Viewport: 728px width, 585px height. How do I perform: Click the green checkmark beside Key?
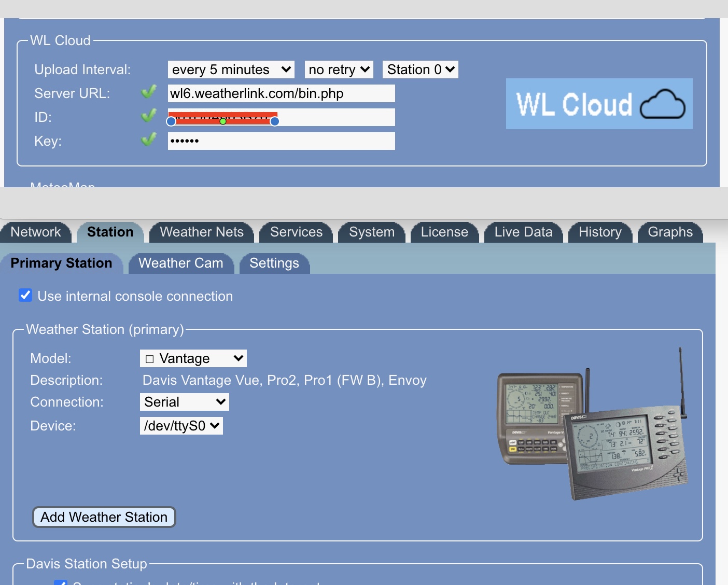coord(149,139)
